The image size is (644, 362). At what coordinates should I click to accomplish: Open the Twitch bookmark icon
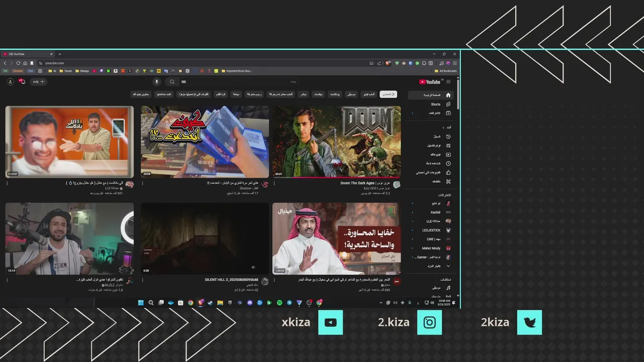(101, 71)
